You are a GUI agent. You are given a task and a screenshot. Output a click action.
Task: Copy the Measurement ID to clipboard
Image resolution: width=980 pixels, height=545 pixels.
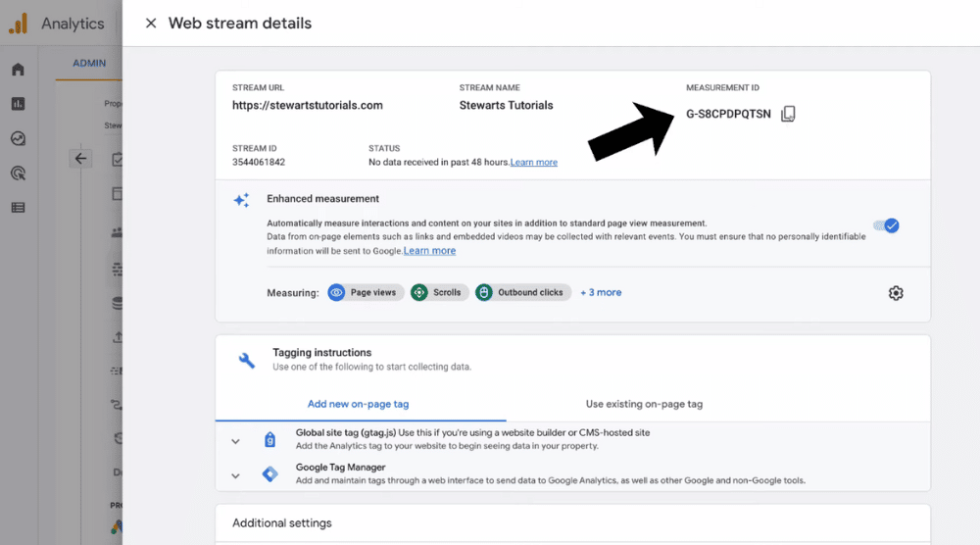tap(788, 114)
